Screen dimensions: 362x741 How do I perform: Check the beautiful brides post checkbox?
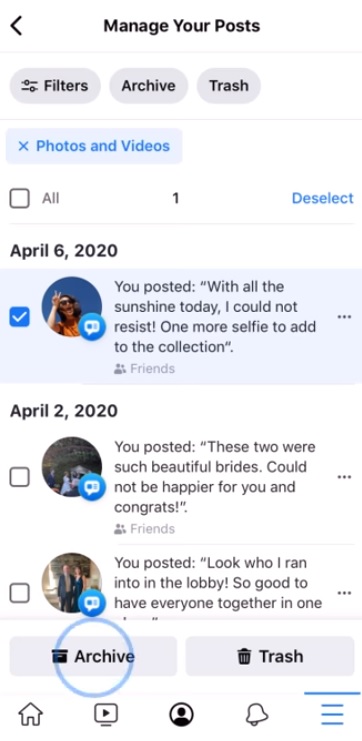19,477
